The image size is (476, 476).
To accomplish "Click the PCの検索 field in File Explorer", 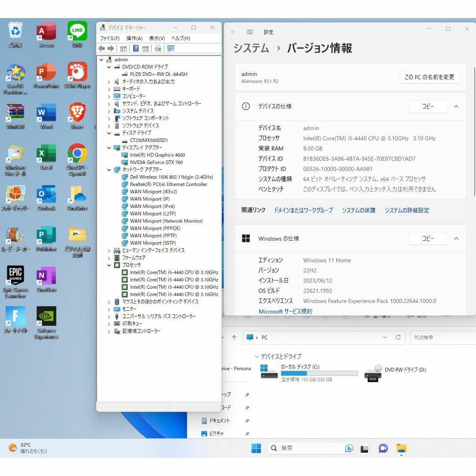I will coord(443,338).
